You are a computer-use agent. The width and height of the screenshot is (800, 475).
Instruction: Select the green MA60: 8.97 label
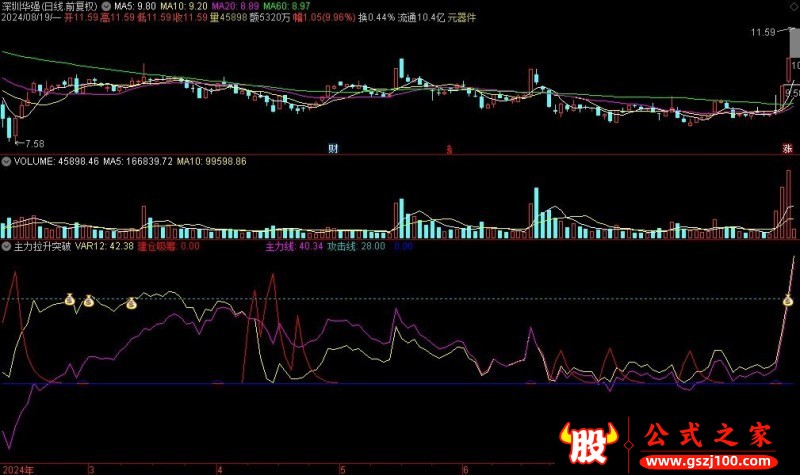pos(286,7)
